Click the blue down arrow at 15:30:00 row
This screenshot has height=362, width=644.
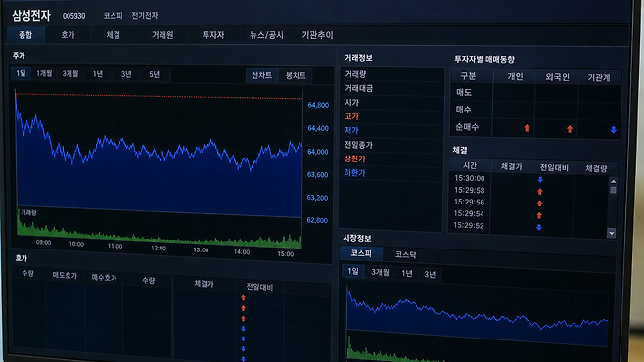point(540,180)
